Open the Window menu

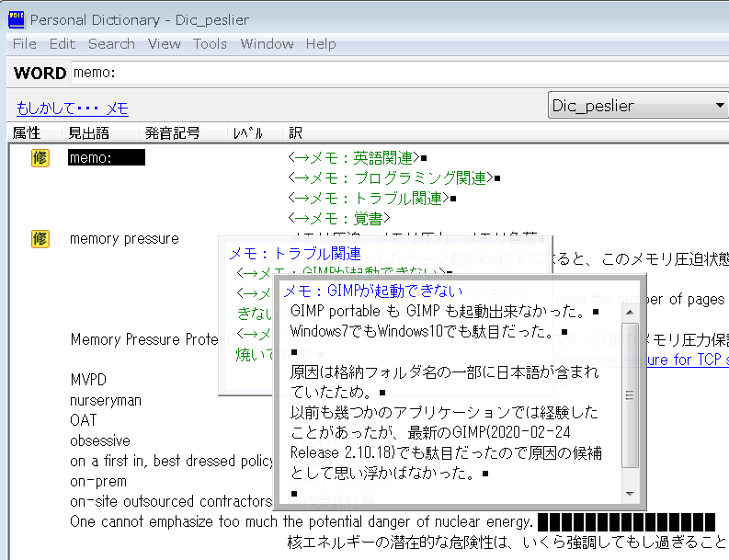pos(267,44)
